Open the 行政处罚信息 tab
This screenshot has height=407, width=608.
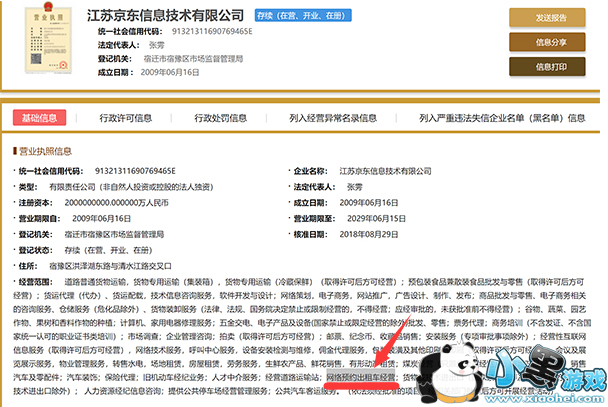click(221, 118)
